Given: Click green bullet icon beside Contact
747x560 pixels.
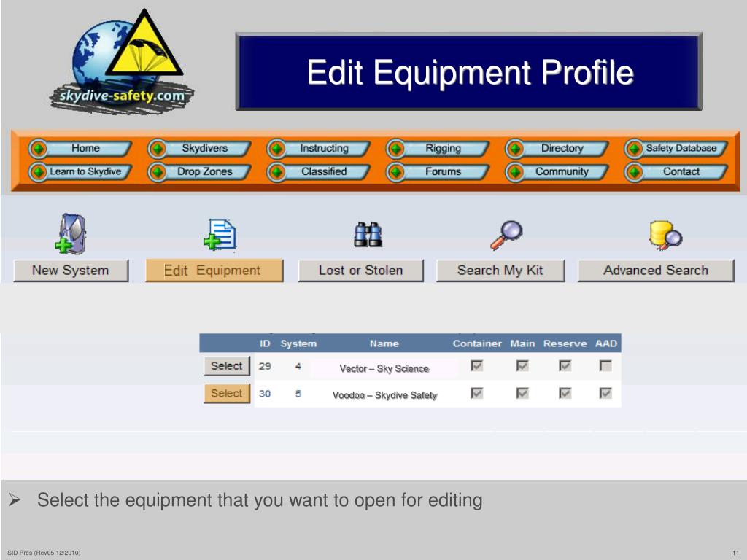Looking at the screenshot, I should pos(634,172).
